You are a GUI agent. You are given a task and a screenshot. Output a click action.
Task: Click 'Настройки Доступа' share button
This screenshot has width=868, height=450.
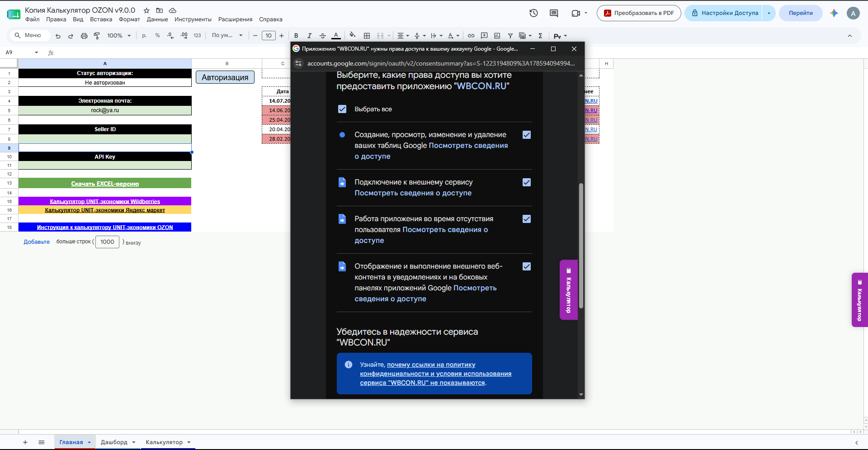click(x=724, y=13)
